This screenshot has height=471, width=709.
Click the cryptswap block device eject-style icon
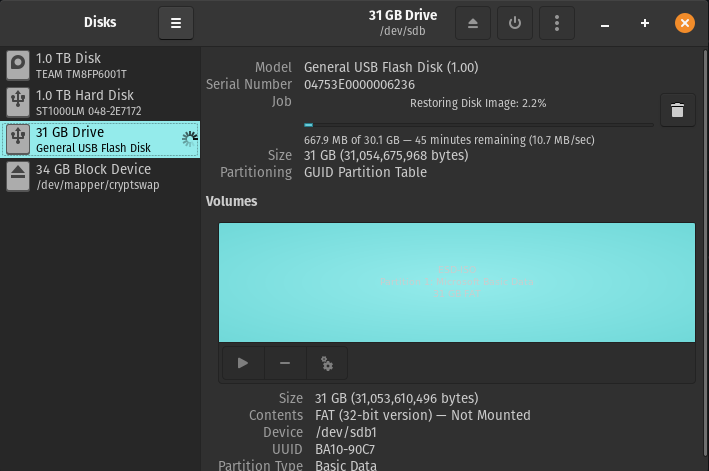pyautogui.click(x=18, y=177)
